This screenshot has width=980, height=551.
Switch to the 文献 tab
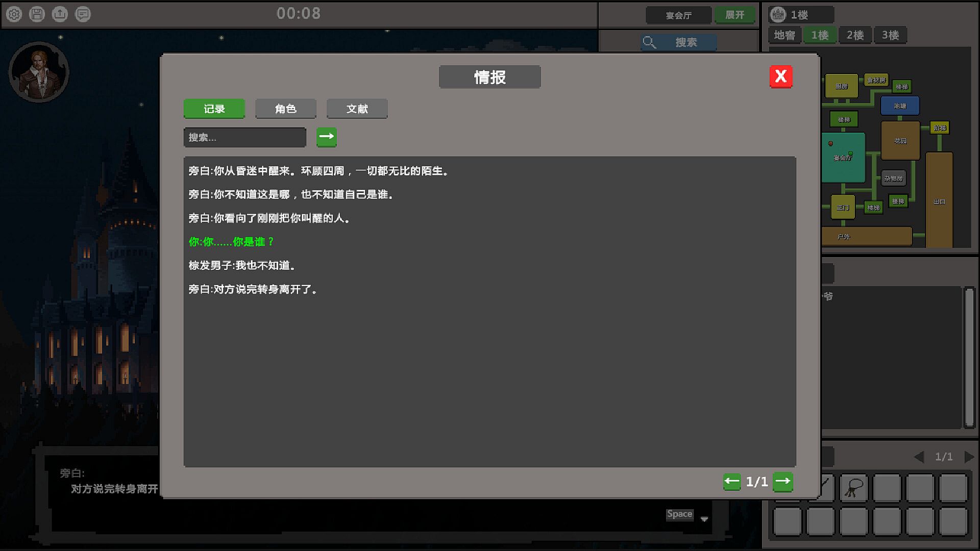pos(357,109)
